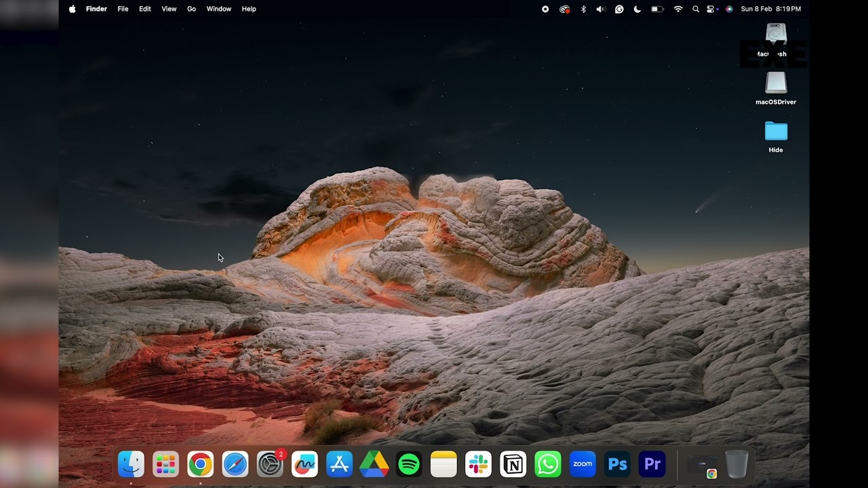
Task: Open the Notes app in the Dock
Action: (x=443, y=464)
